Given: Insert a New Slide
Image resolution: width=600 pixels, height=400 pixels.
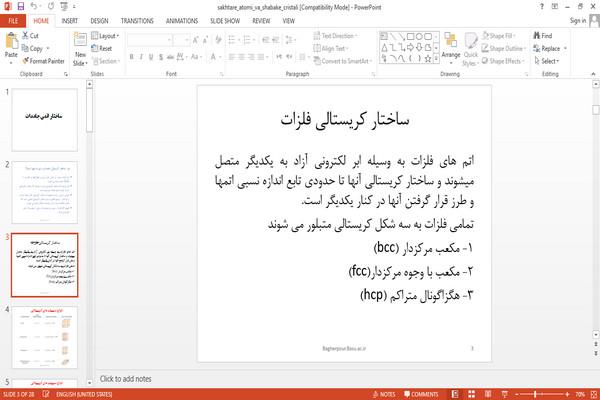Looking at the screenshot, I should (80, 49).
